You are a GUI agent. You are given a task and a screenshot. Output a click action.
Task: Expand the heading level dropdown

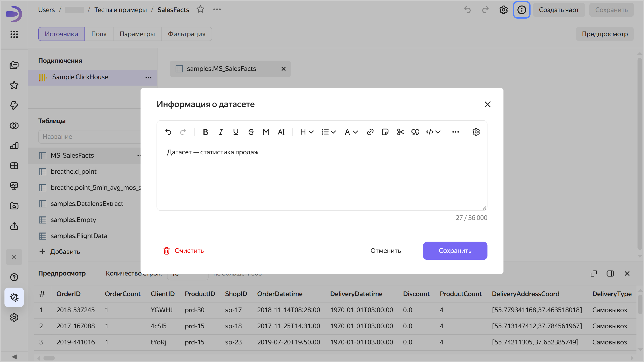click(x=307, y=132)
